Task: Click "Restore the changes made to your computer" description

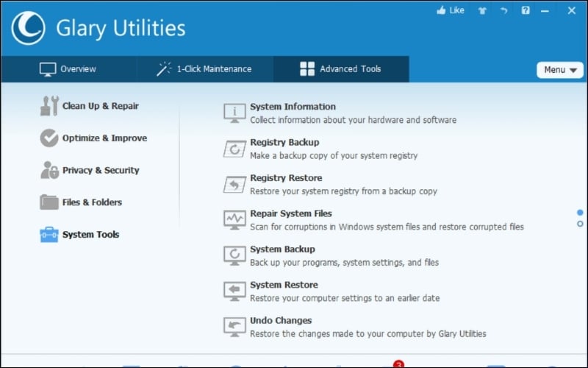Action: pyautogui.click(x=368, y=334)
